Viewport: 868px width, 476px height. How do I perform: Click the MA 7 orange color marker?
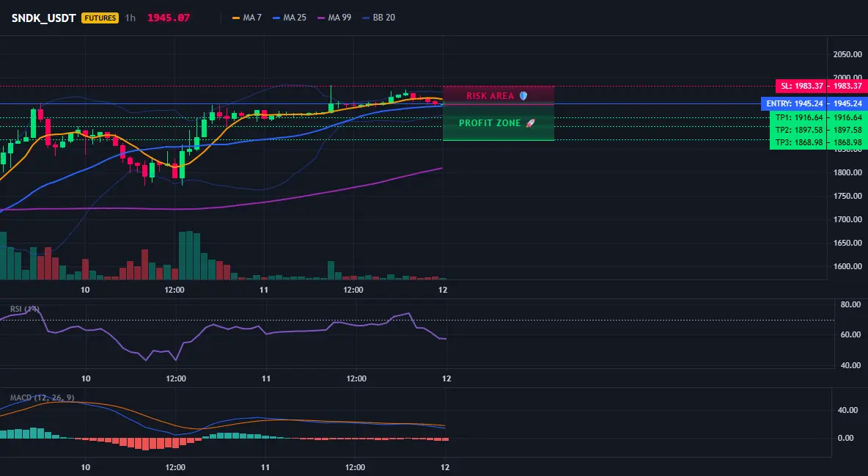(236, 18)
